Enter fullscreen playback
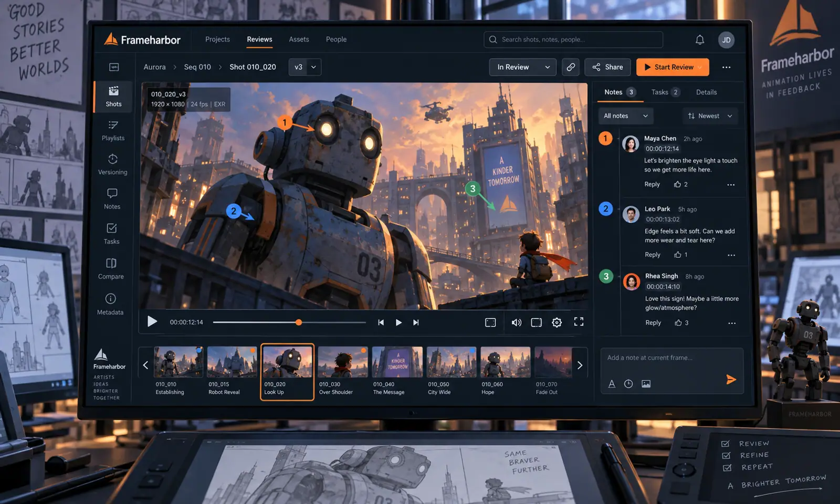The image size is (840, 504). click(x=579, y=322)
